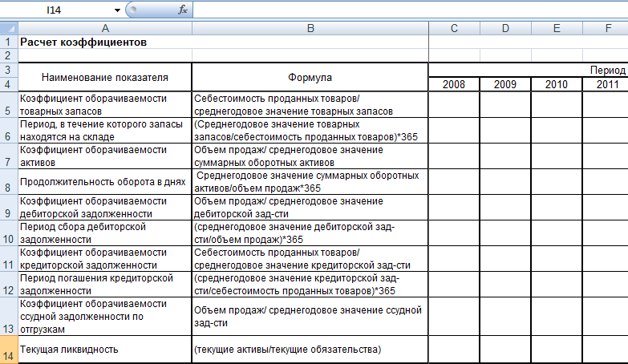Select 'Период погашения кредиторской задолженности' cell
The width and height of the screenshot is (628, 364).
pos(105,285)
